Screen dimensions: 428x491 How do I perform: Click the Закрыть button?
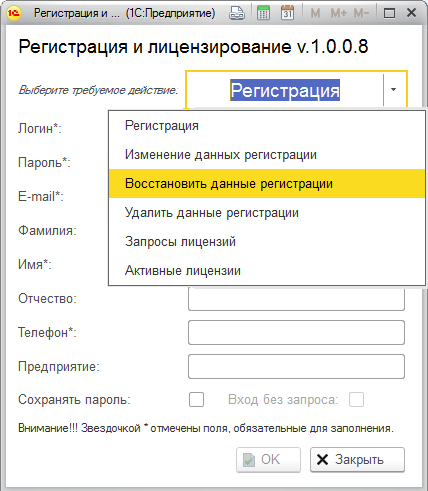[357, 460]
